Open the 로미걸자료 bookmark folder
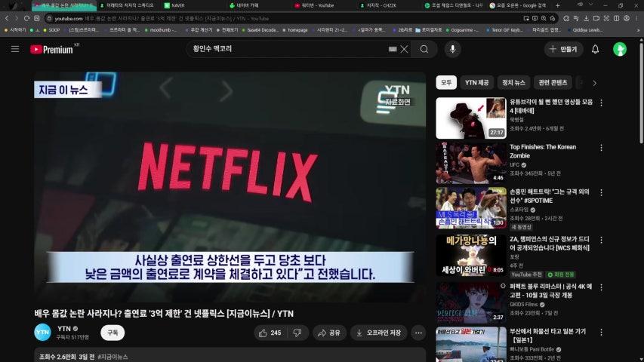This screenshot has width=644, height=362. 429,30
